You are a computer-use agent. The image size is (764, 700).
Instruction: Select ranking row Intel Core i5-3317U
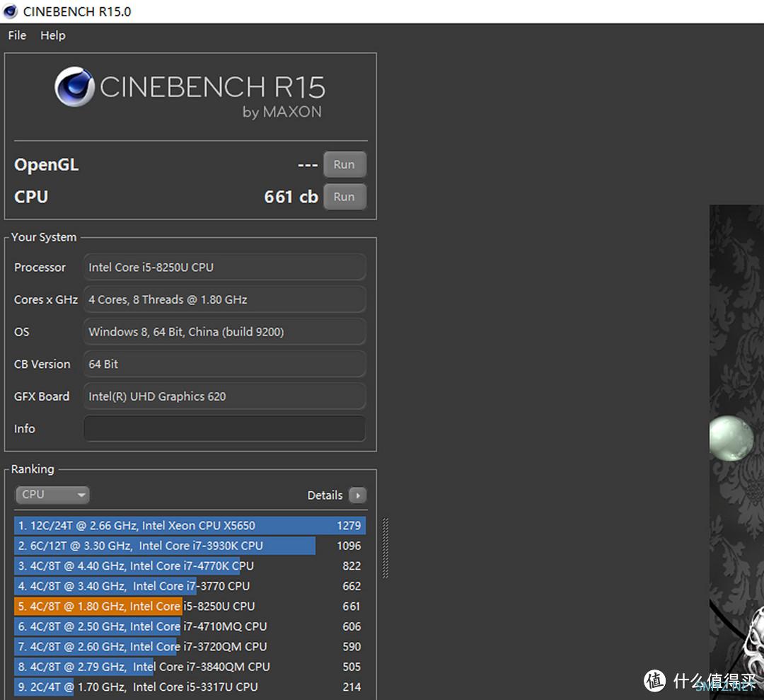190,687
